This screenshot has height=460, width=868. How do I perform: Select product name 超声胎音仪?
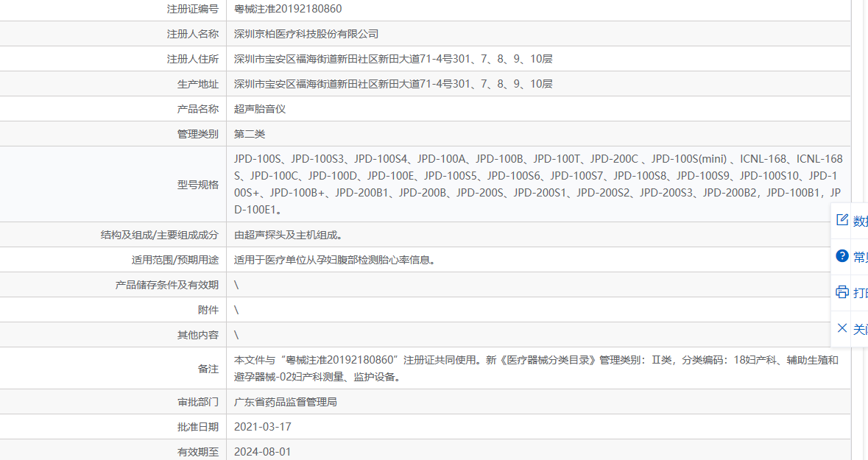click(x=260, y=109)
